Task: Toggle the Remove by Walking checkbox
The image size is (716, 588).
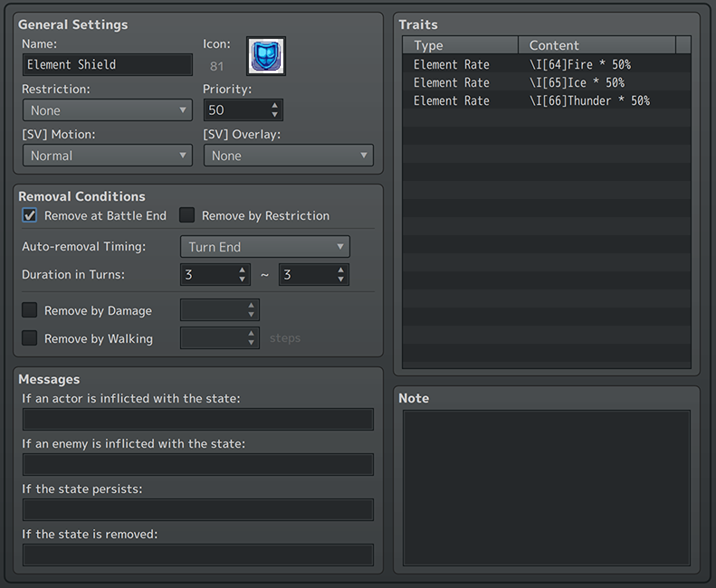Action: tap(30, 338)
